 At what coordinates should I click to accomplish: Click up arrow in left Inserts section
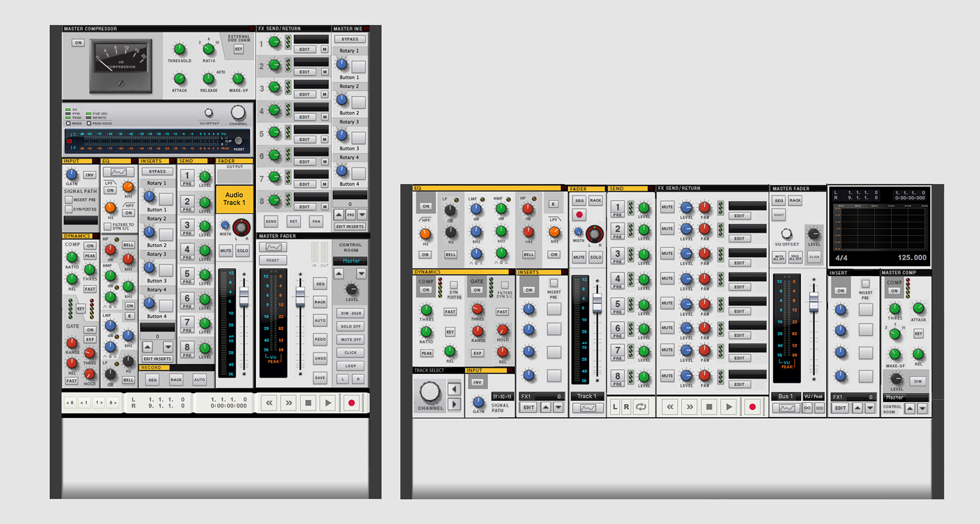click(x=147, y=347)
